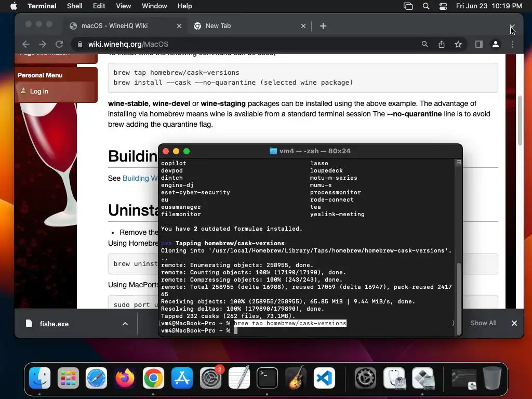Image resolution: width=532 pixels, height=399 pixels.
Task: Open Google Chrome from the Dock
Action: coord(153,378)
